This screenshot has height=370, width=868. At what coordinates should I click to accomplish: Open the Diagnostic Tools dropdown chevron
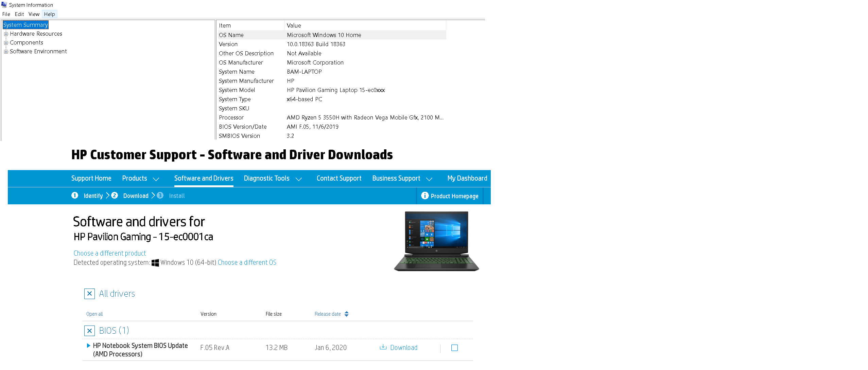[x=299, y=179]
